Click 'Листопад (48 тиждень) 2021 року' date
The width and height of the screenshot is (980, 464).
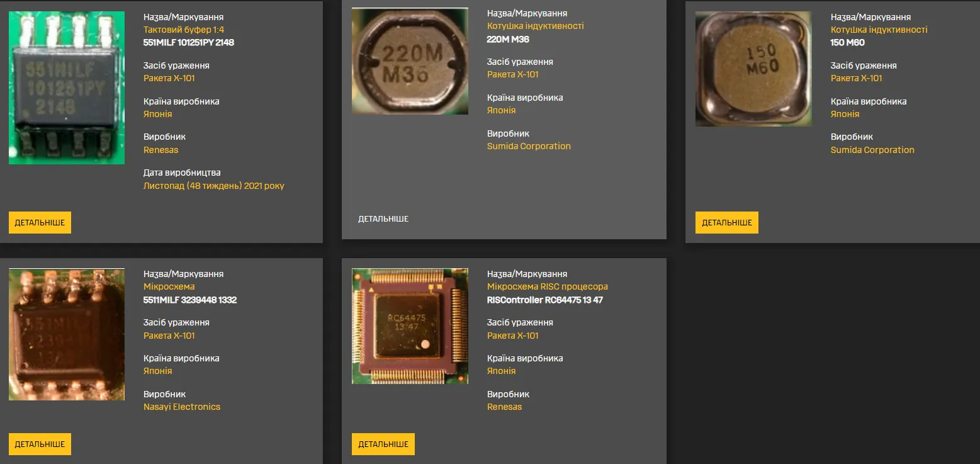[x=214, y=186]
